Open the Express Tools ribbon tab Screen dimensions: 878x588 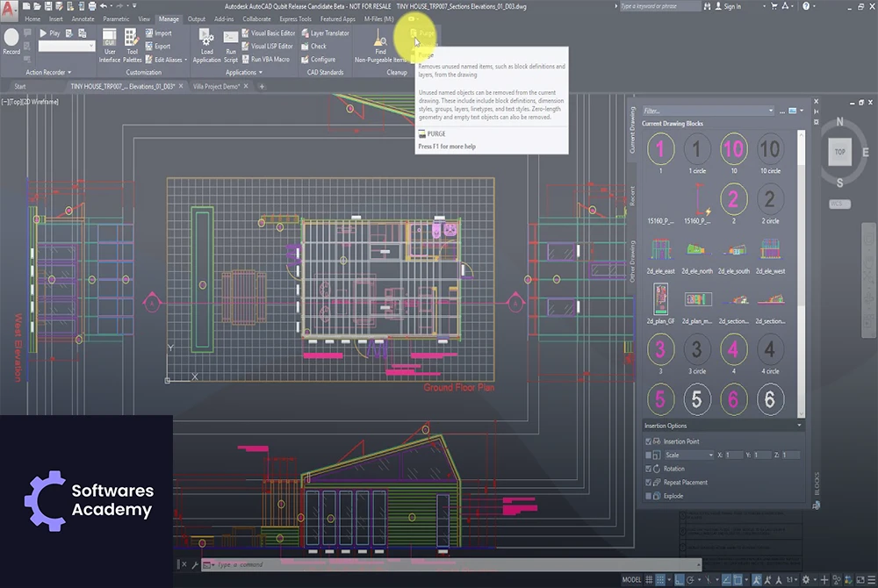[295, 19]
